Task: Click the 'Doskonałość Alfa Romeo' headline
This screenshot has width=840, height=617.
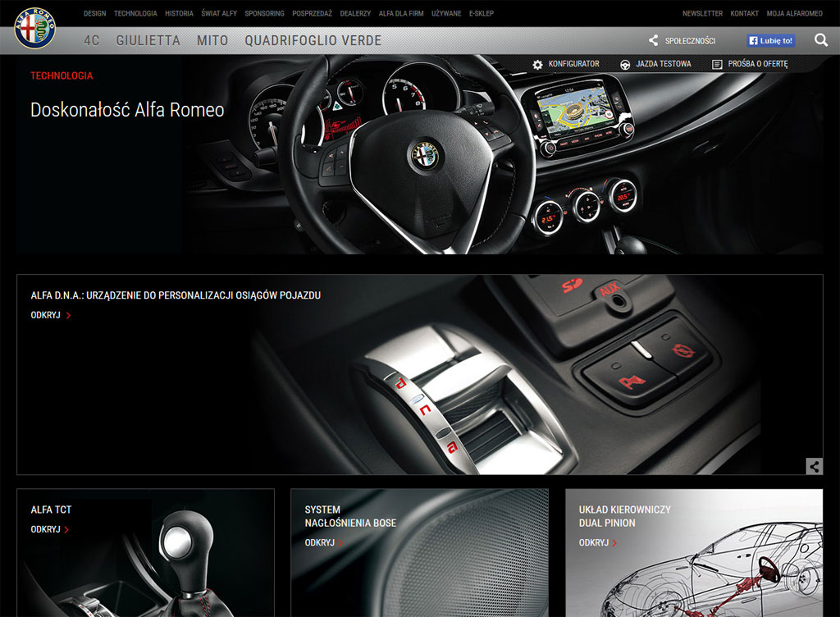Action: (x=127, y=110)
